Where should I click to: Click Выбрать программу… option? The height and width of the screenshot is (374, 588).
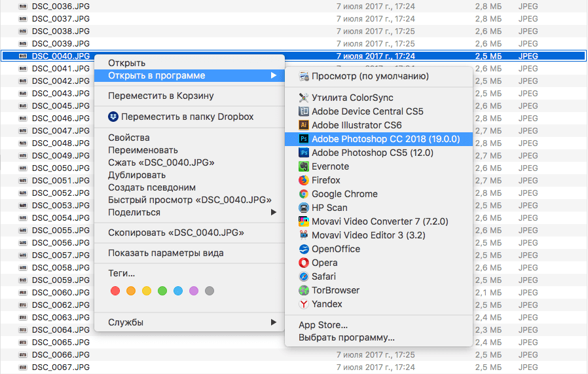coord(346,338)
